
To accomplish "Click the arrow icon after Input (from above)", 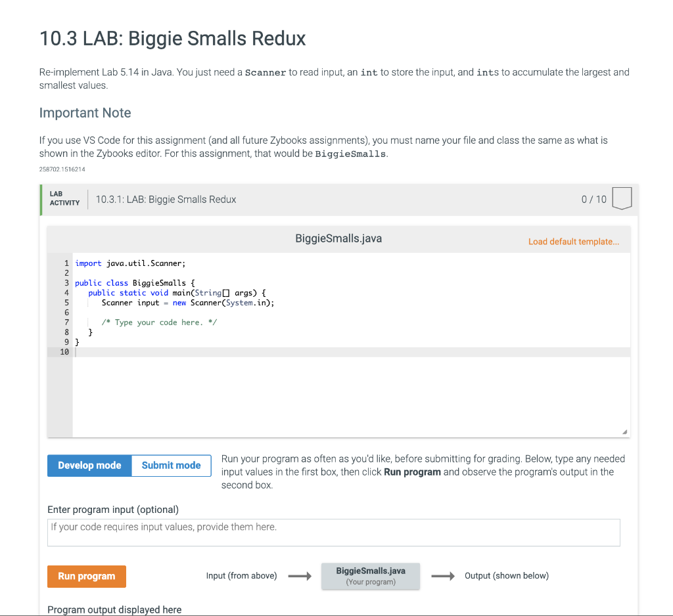I will click(300, 575).
